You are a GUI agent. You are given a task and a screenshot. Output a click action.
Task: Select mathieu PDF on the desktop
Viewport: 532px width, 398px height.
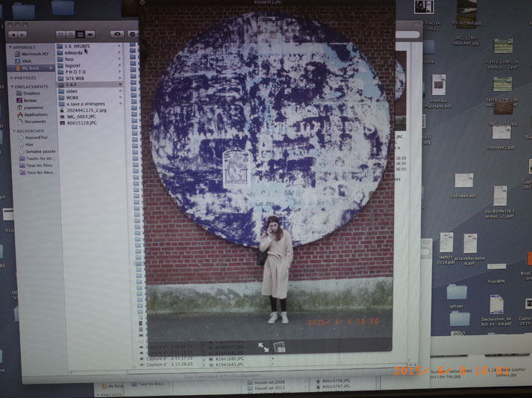tap(438, 91)
